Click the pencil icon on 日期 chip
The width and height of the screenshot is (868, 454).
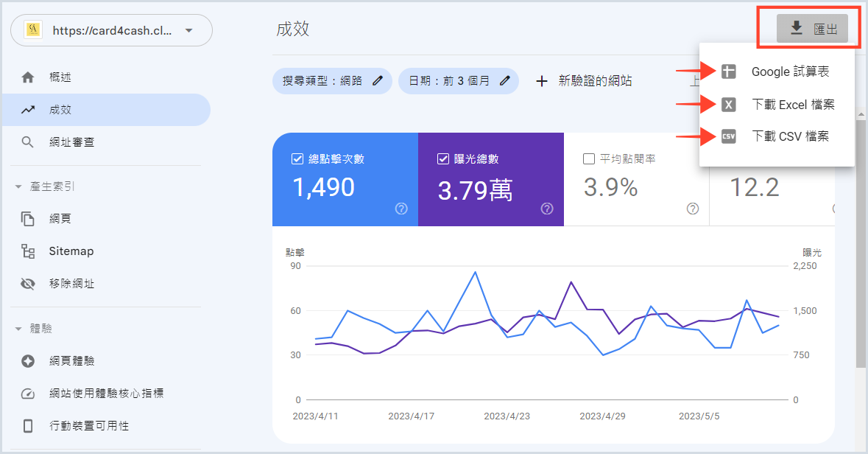click(x=505, y=81)
